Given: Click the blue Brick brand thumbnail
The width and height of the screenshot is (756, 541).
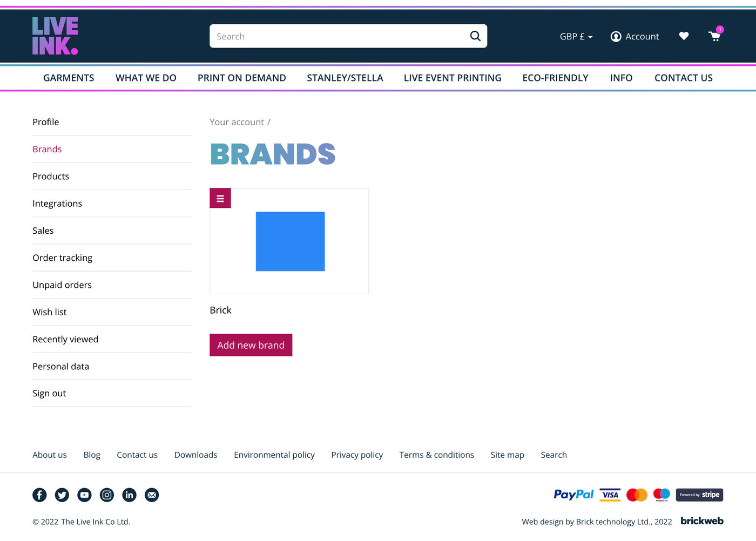Looking at the screenshot, I should coord(290,241).
